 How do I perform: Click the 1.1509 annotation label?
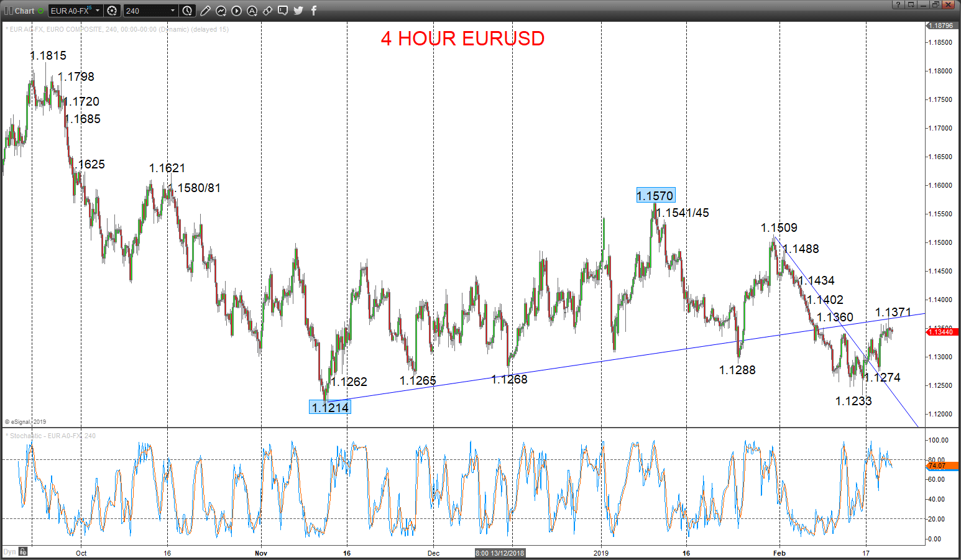point(779,227)
